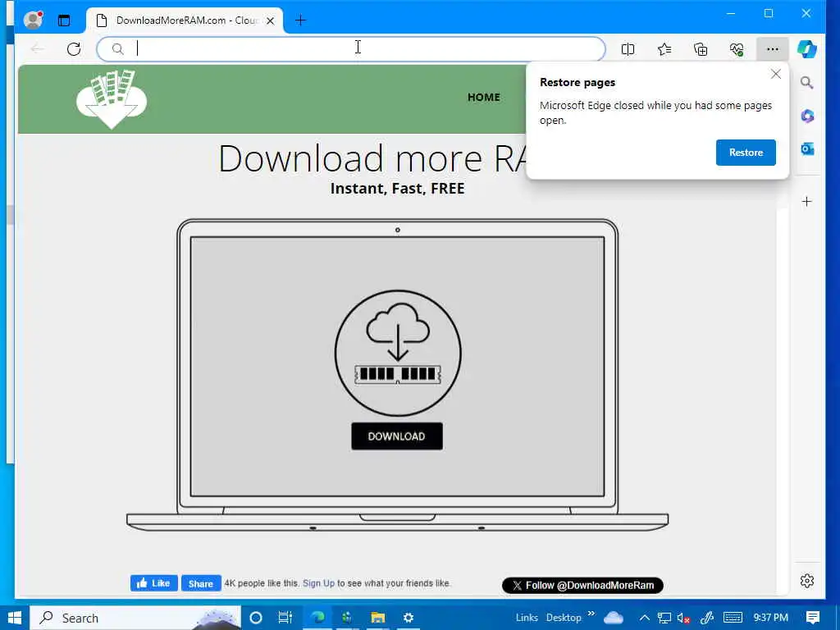The image size is (840, 630).
Task: Close the DownloadMoreRAM.com tab
Action: point(271,21)
